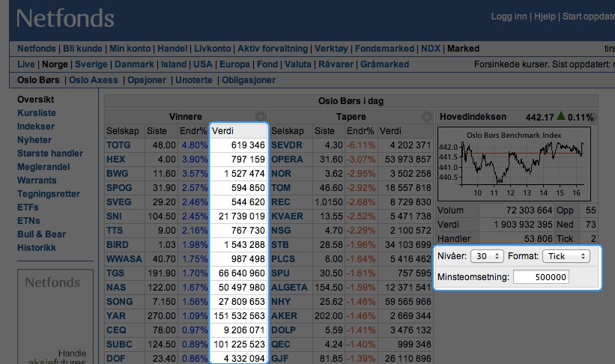Click the settings gear icon in Vinnere header
The width and height of the screenshot is (615, 364).
(261, 117)
